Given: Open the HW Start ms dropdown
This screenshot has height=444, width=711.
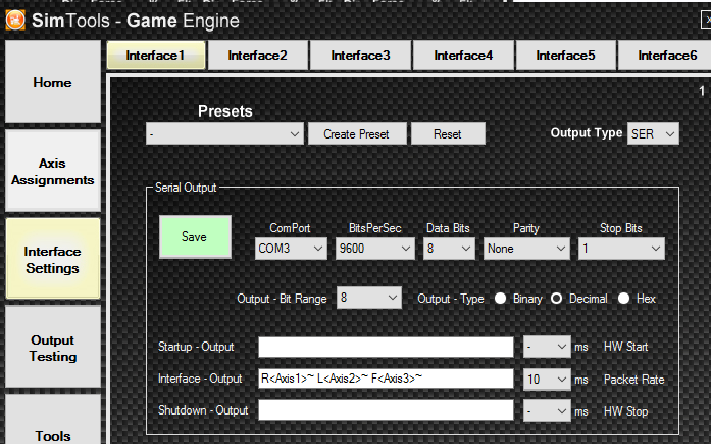Looking at the screenshot, I should click(x=546, y=347).
